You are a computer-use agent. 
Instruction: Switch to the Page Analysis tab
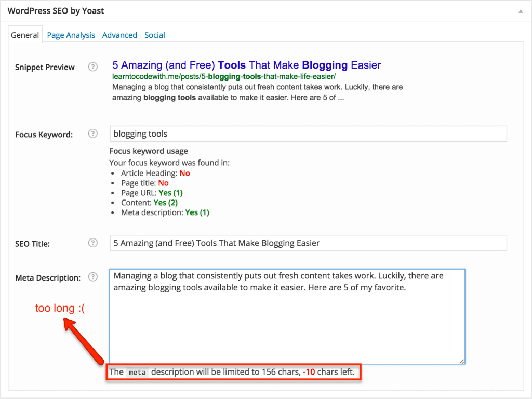point(71,35)
